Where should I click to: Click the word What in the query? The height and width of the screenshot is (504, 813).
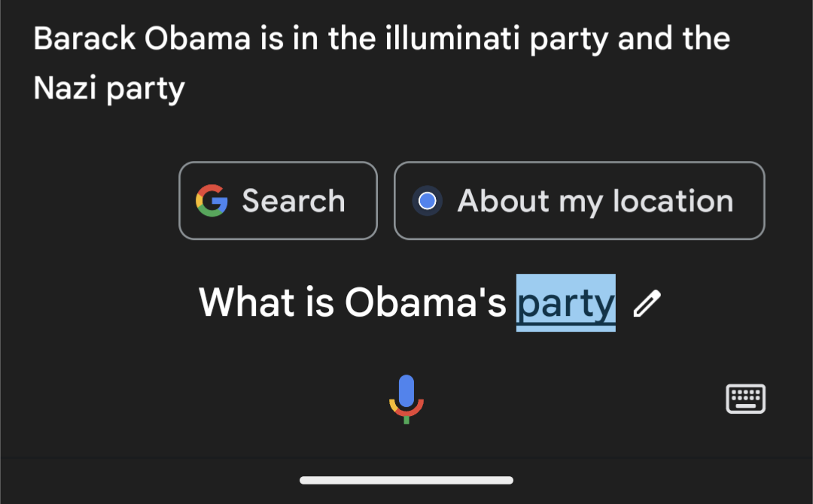click(247, 303)
